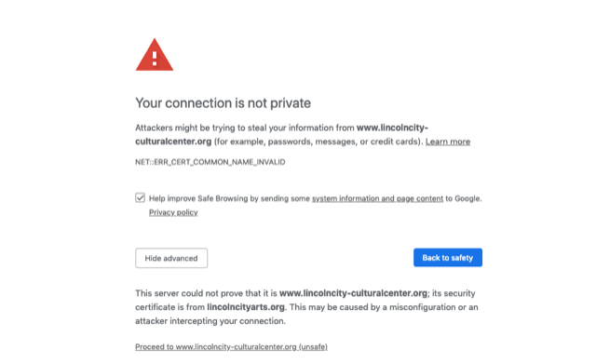Click the "Your connection is not private" heading
Image resolution: width=596 pixels, height=364 pixels.
(223, 103)
